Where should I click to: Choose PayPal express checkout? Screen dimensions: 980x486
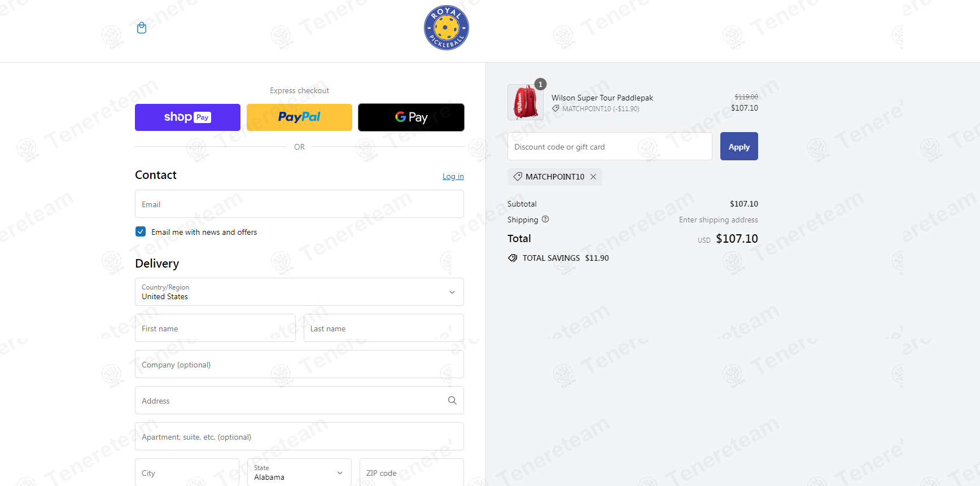(299, 117)
